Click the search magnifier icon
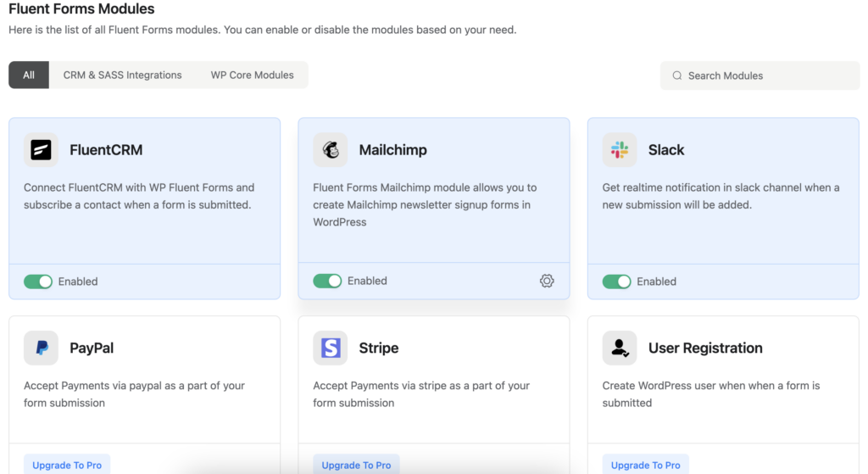 [x=677, y=75]
